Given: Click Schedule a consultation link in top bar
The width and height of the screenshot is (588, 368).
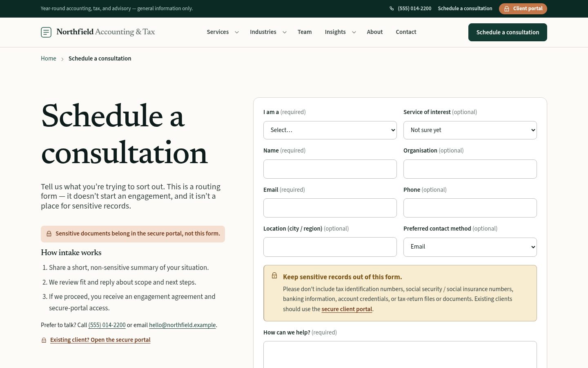Looking at the screenshot, I should 465,9.
